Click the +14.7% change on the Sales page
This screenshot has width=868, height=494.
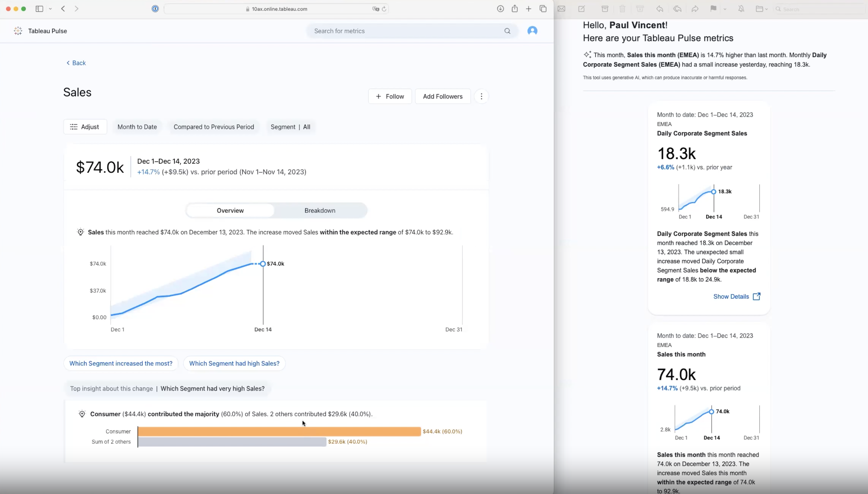[x=148, y=172]
